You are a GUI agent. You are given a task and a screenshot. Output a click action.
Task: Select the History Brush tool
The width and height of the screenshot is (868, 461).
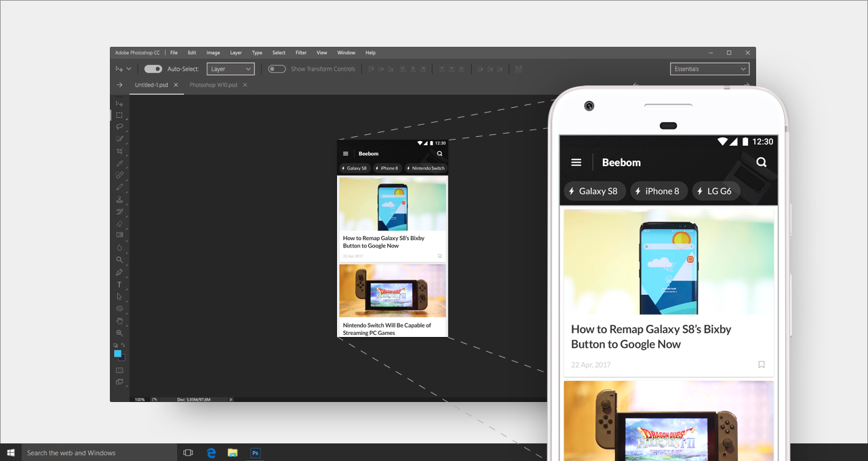coord(119,212)
